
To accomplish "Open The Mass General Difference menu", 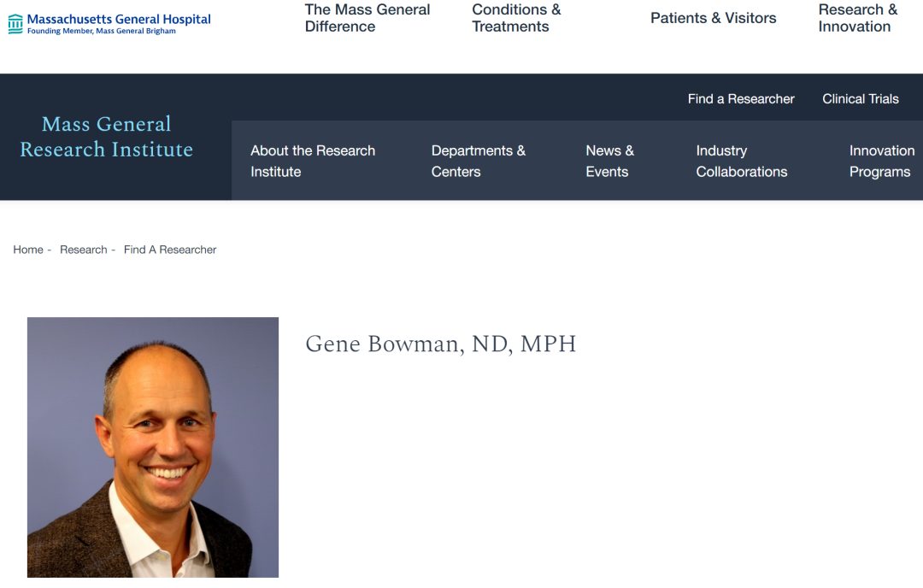I will pyautogui.click(x=367, y=18).
